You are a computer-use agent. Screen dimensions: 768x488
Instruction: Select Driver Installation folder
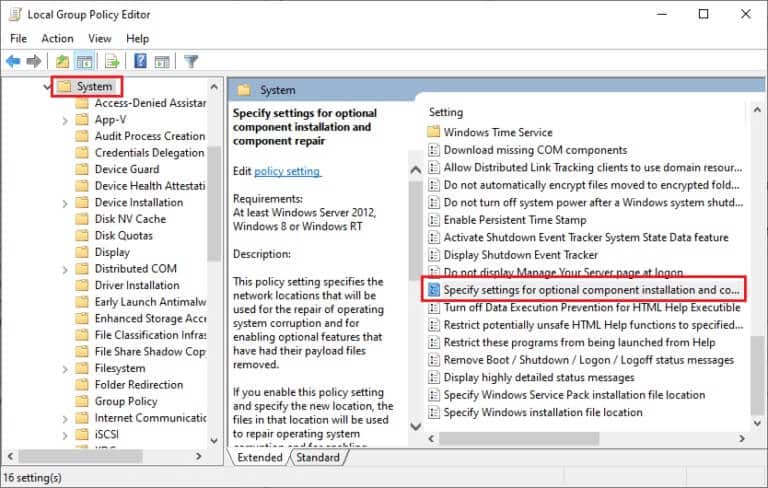coord(128,286)
